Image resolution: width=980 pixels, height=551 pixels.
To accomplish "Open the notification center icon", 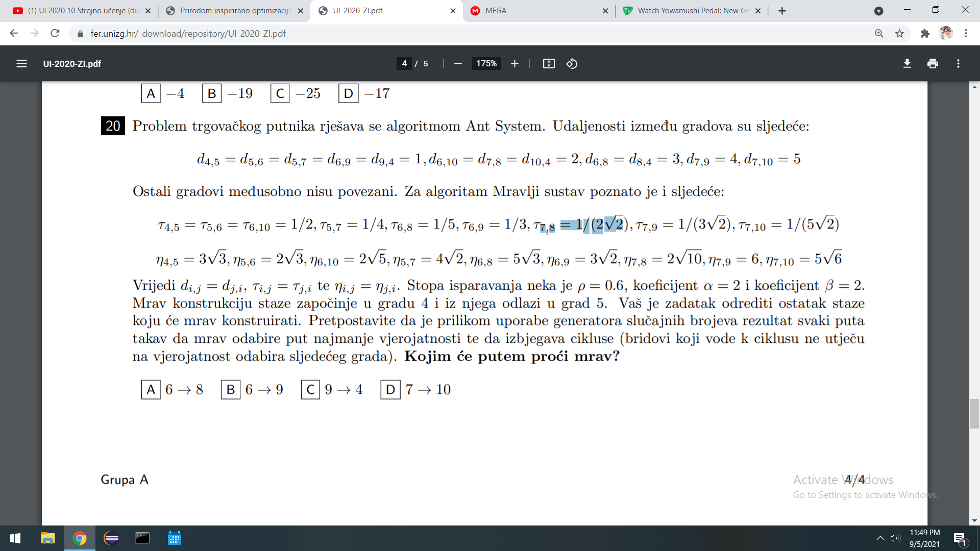I will (x=960, y=539).
